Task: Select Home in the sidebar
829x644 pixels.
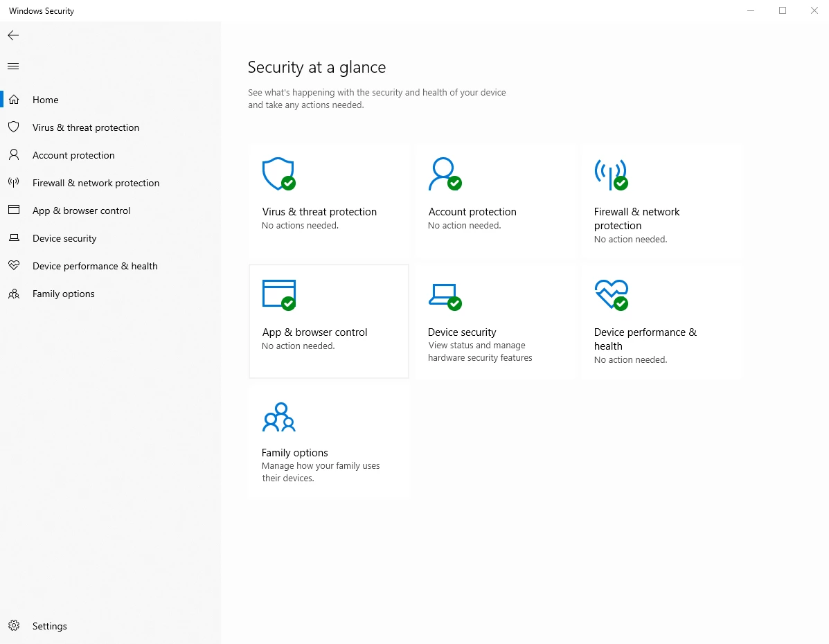Action: click(x=111, y=100)
